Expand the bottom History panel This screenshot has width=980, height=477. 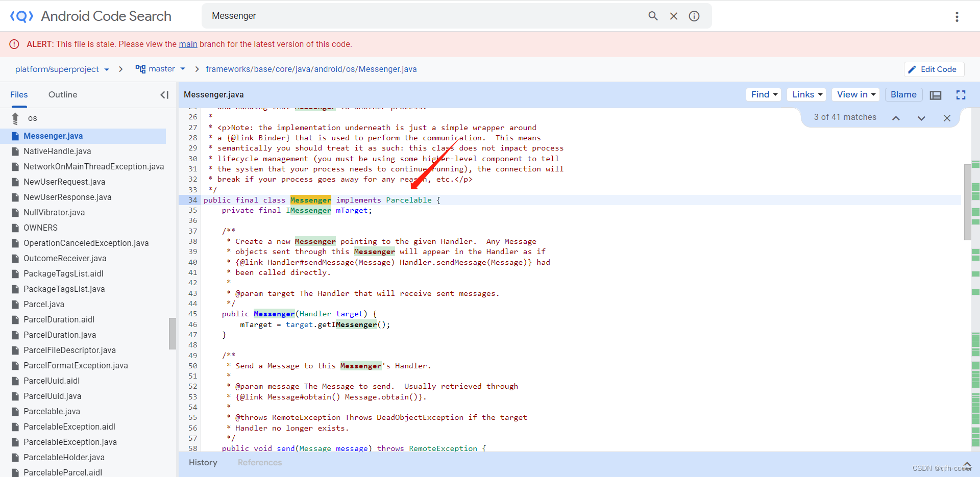point(967,465)
